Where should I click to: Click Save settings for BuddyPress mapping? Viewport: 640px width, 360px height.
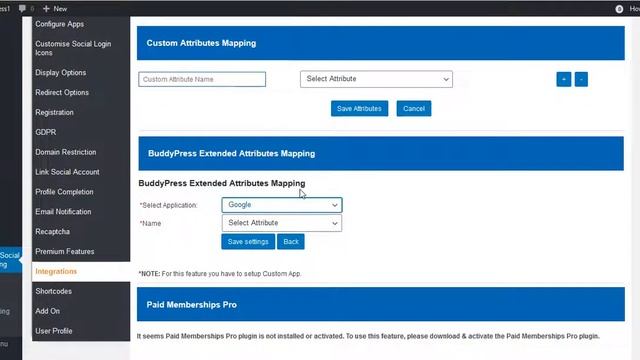pyautogui.click(x=248, y=242)
